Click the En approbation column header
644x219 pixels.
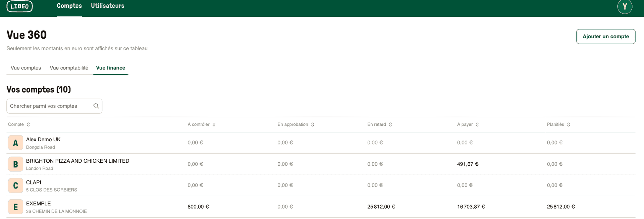[x=292, y=124]
